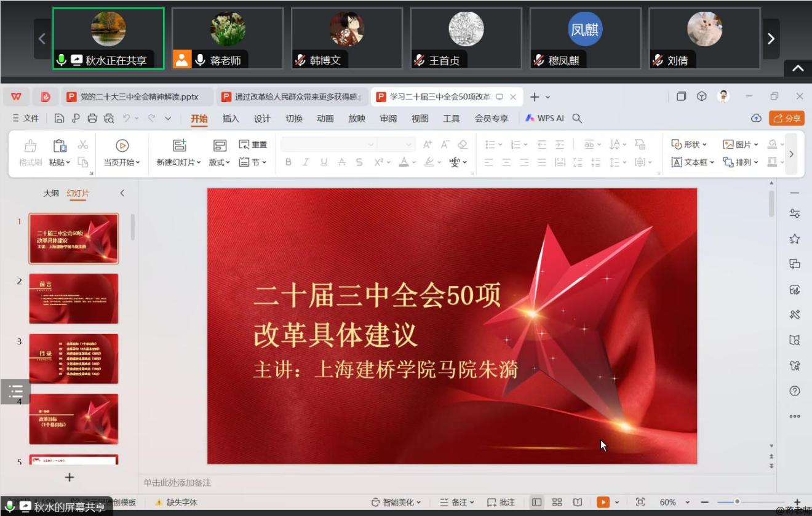Click the 智能美化 button in status bar
The image size is (812, 516).
click(396, 502)
